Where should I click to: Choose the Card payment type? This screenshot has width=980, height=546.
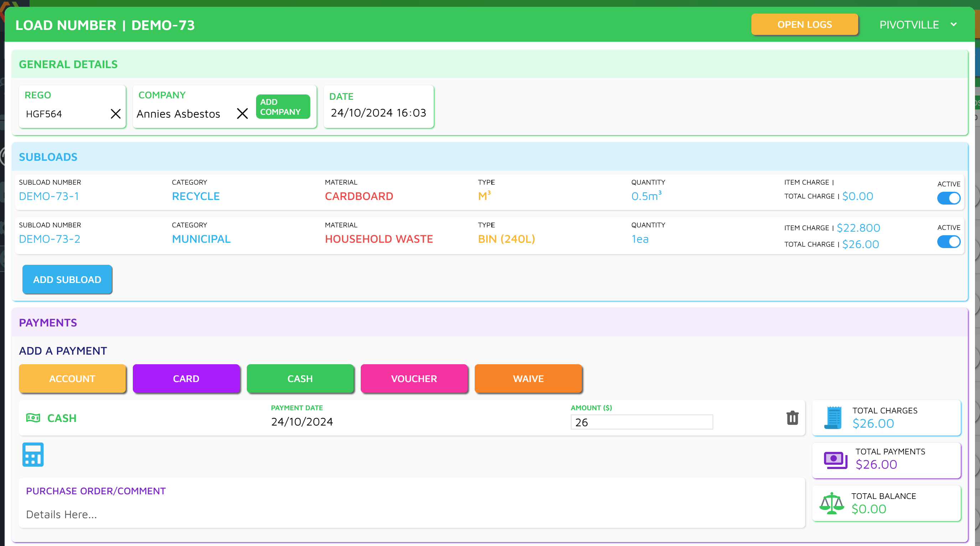[186, 378]
